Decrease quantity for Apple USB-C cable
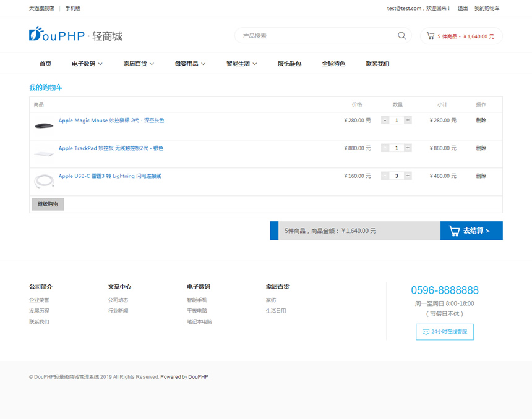This screenshot has height=419, width=532. pos(385,176)
